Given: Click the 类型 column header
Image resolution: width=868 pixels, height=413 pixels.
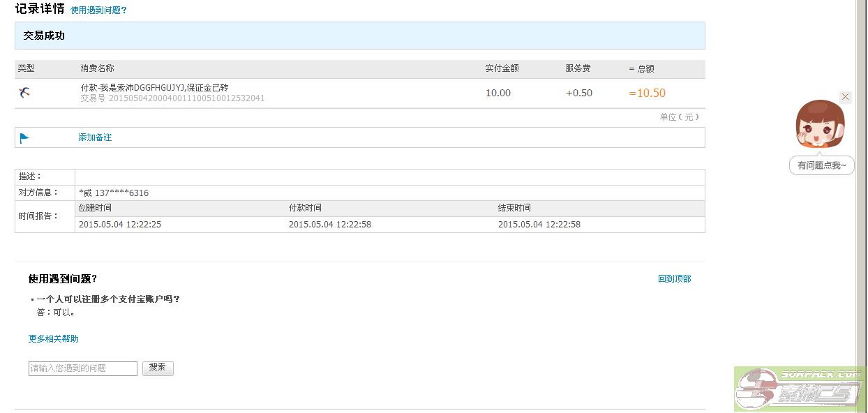Looking at the screenshot, I should pos(26,68).
